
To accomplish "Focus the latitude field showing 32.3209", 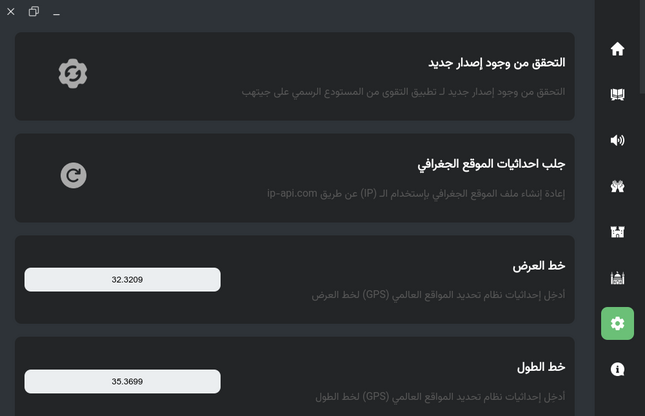I will click(x=122, y=280).
